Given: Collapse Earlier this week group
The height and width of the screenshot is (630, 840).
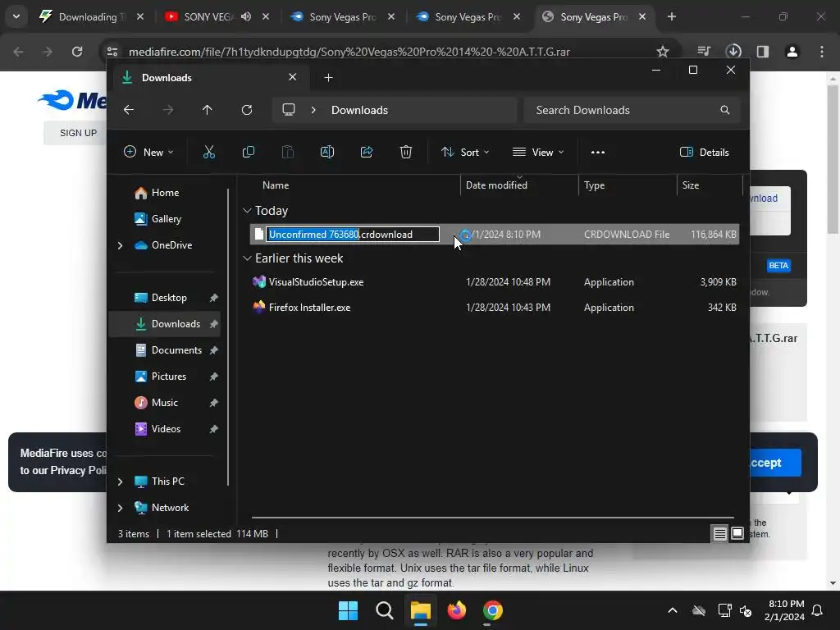Looking at the screenshot, I should pos(247,258).
